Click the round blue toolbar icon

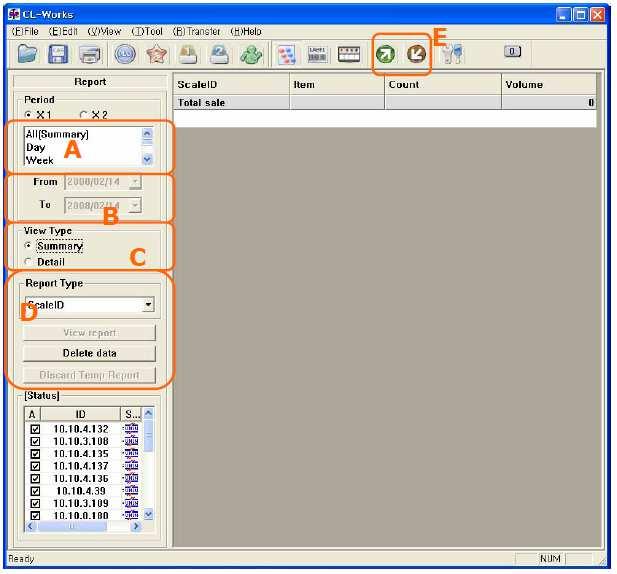(125, 54)
